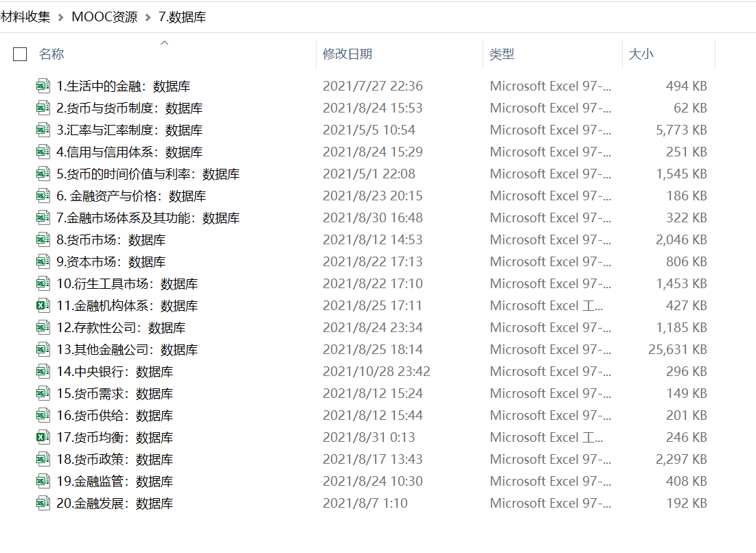Select file name 17.货币均衡：数据库
Viewport: 756px width, 553px height.
point(115,437)
